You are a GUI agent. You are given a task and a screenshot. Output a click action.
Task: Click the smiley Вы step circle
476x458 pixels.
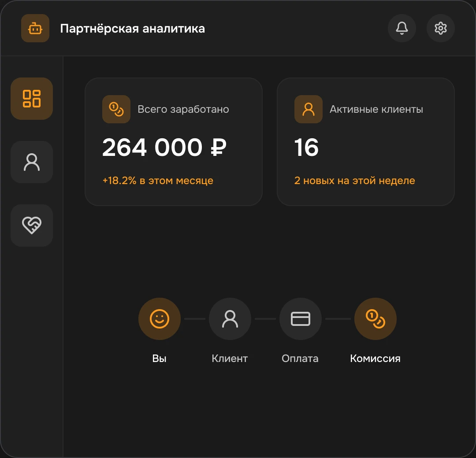point(160,319)
